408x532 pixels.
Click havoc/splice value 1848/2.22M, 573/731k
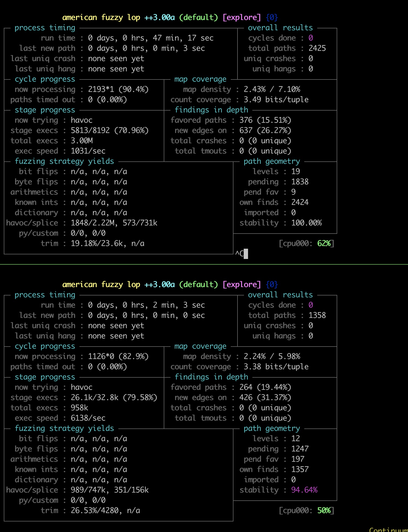pos(114,223)
